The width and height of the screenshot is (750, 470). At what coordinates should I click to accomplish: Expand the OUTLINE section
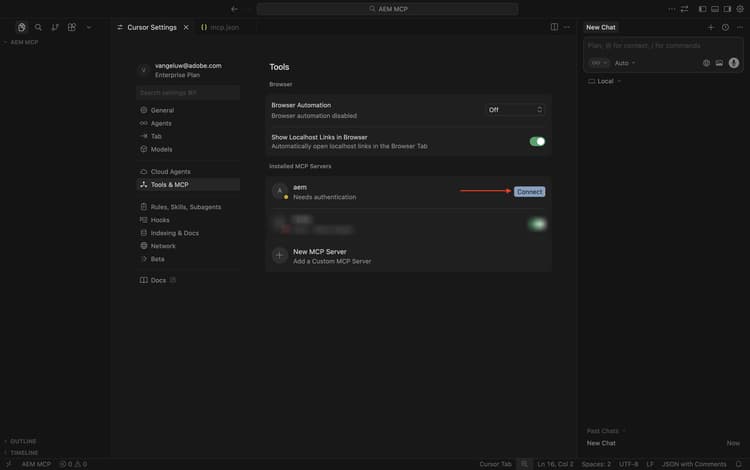pyautogui.click(x=22, y=441)
